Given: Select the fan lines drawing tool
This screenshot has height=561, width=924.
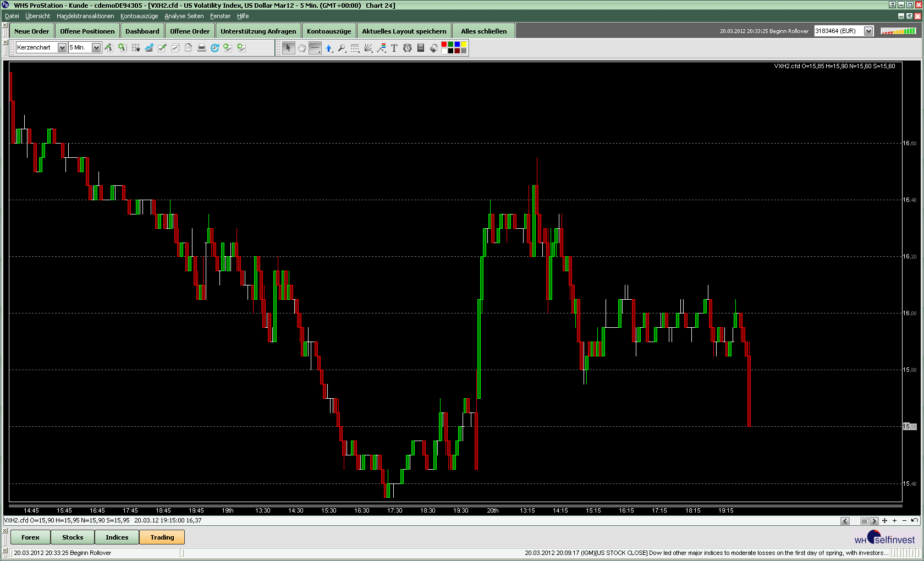Looking at the screenshot, I should (x=369, y=48).
